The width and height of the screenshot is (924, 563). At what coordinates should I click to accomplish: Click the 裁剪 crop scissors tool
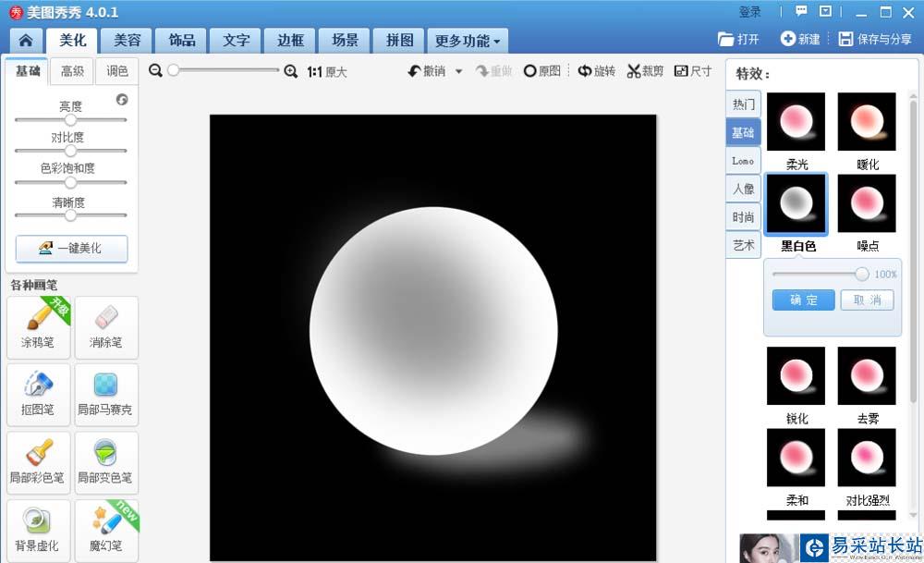tap(645, 71)
